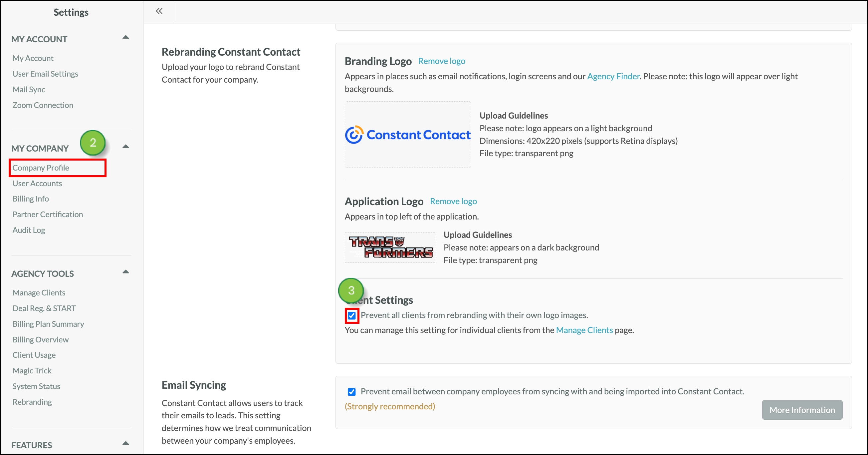Screen dimensions: 868x455
Task: Collapse the FEATURES section
Action: click(126, 443)
